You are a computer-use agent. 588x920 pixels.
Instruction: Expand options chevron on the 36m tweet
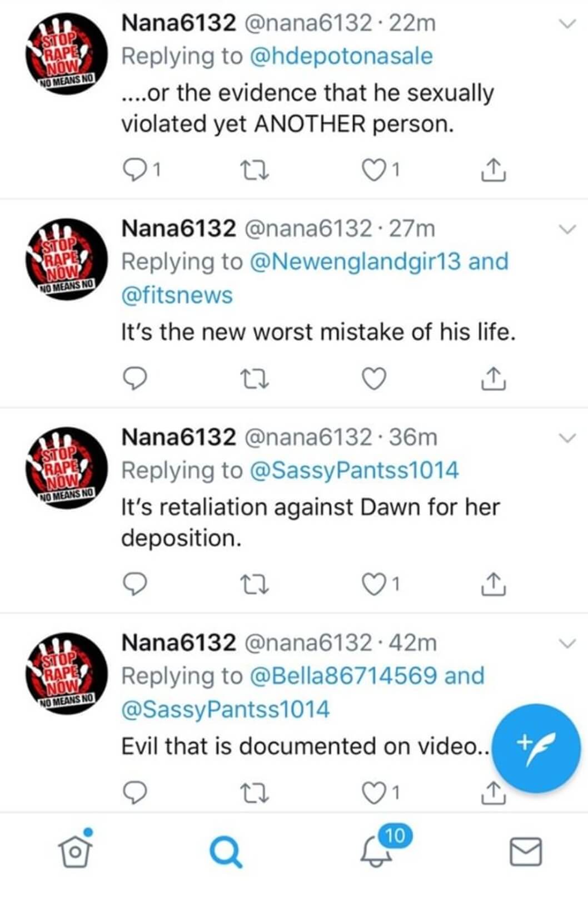(567, 438)
